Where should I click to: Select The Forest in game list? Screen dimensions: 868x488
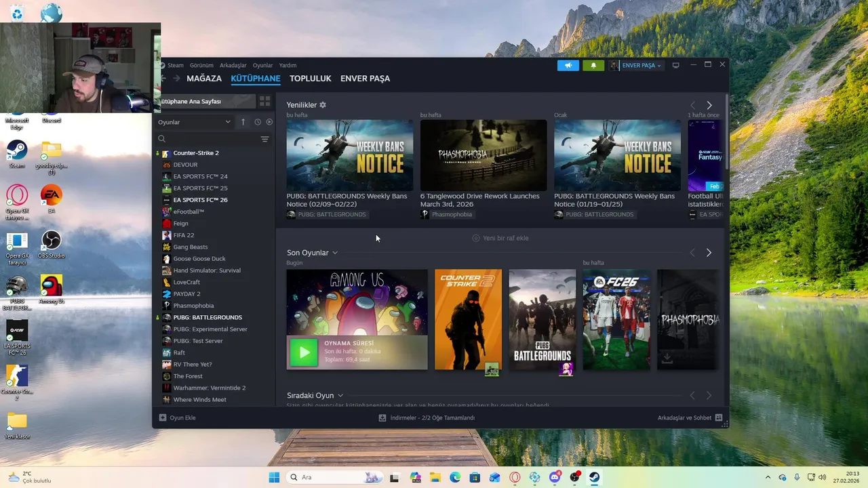(x=188, y=376)
